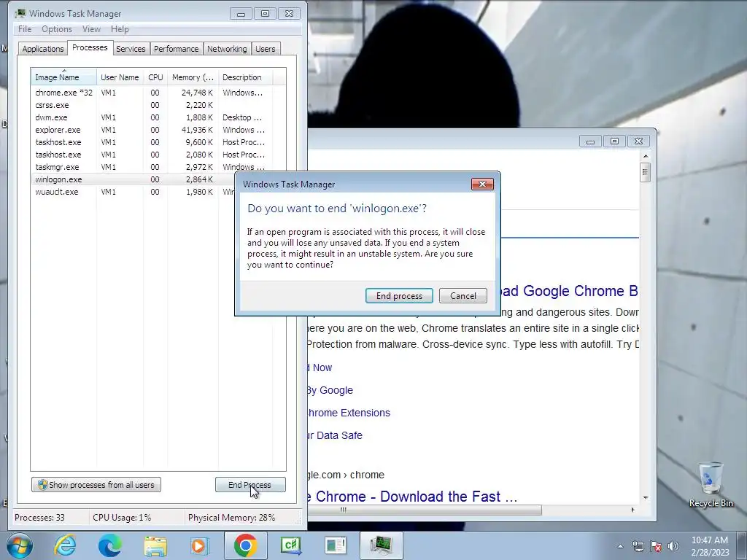747x560 pixels.
Task: Open the C# application on the taskbar
Action: point(290,545)
